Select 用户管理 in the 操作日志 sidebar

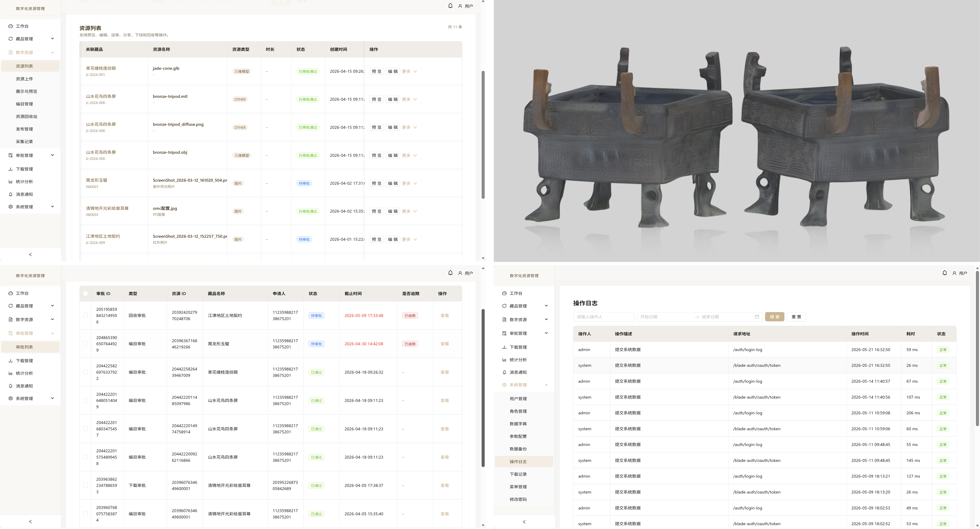pyautogui.click(x=518, y=399)
